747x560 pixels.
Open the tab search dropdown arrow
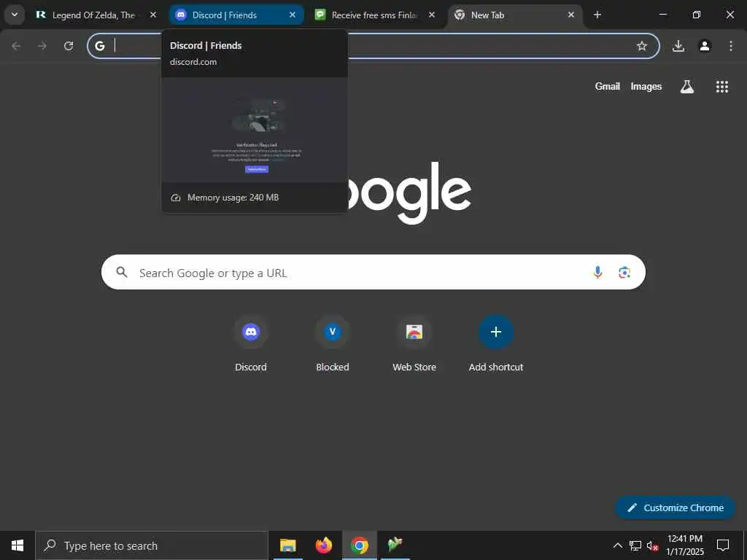pyautogui.click(x=15, y=15)
